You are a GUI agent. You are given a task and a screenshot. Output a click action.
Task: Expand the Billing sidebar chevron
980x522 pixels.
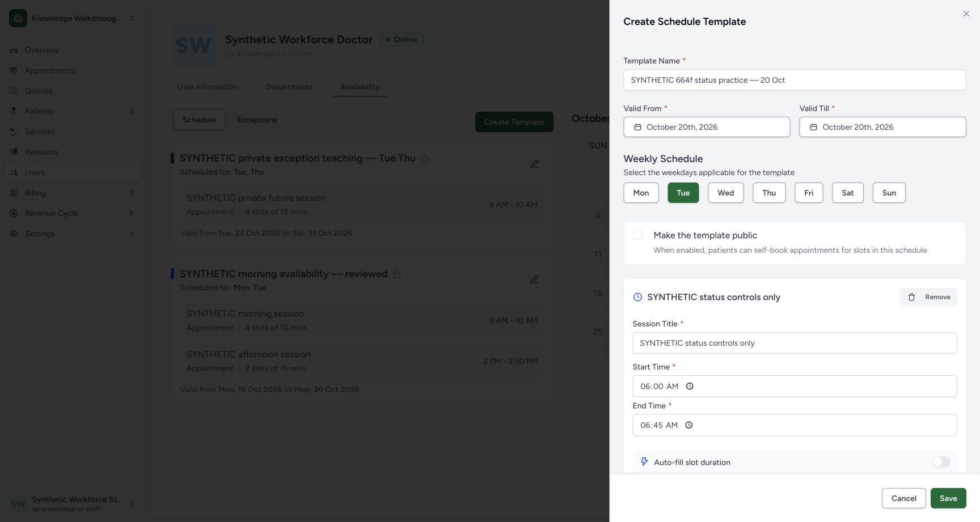(x=132, y=193)
